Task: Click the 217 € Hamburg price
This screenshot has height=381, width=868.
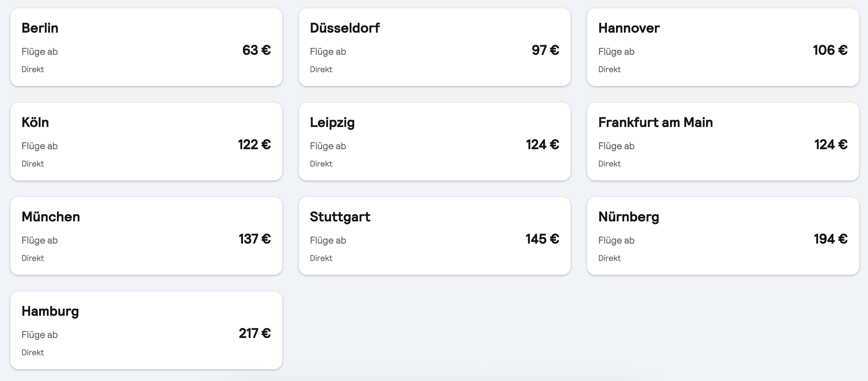Action: click(x=254, y=333)
